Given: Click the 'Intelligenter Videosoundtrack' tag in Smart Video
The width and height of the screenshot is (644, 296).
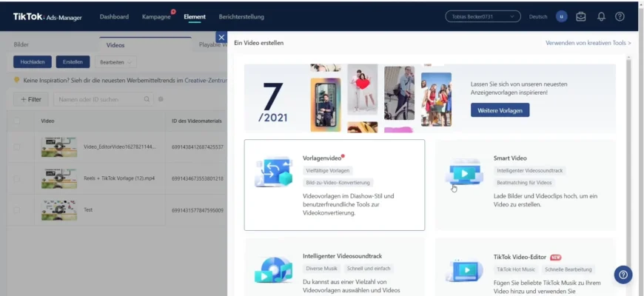Looking at the screenshot, I should (x=530, y=170).
